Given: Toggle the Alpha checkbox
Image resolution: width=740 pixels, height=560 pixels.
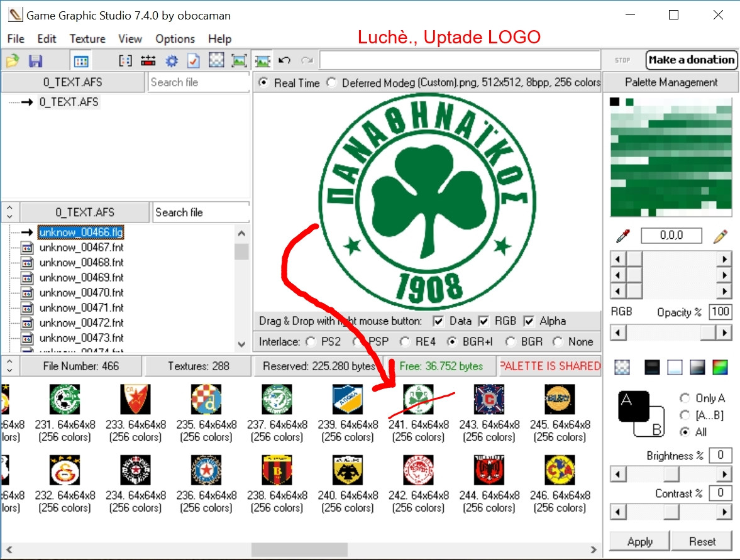Looking at the screenshot, I should (529, 321).
